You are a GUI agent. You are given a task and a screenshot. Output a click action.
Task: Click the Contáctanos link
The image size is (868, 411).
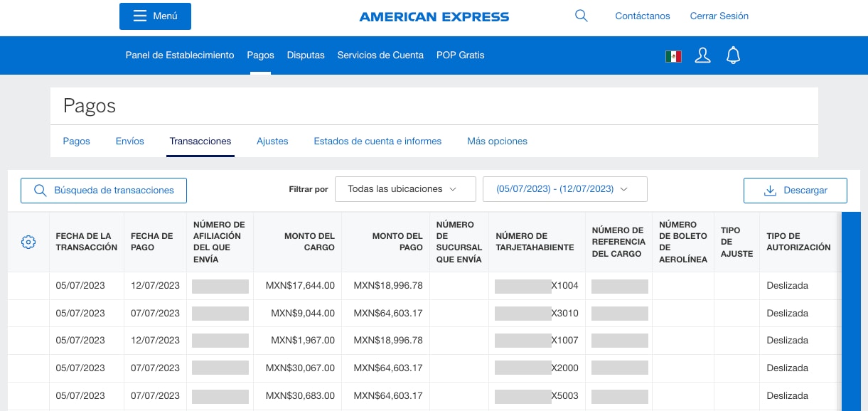(x=642, y=16)
